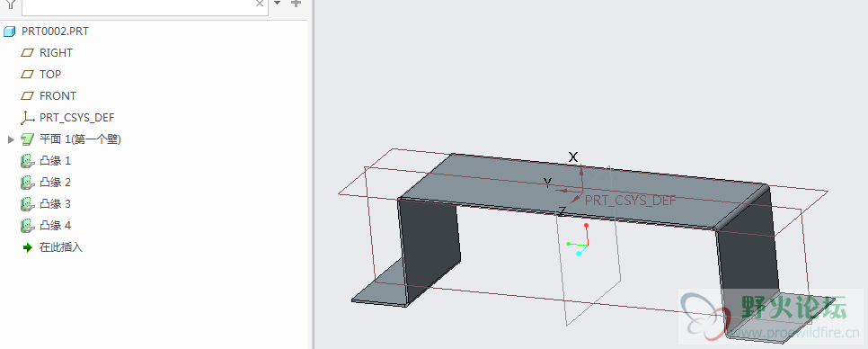Image resolution: width=868 pixels, height=349 pixels.
Task: Click the FRONT datum plane icon
Action: 27,96
